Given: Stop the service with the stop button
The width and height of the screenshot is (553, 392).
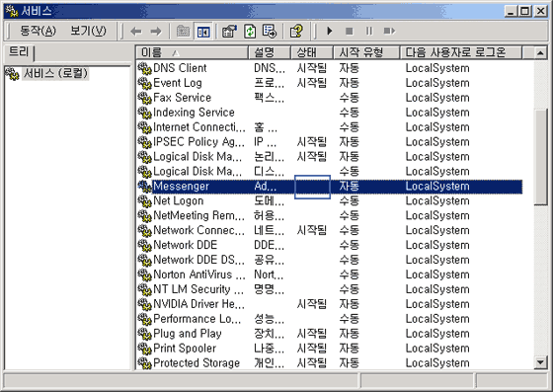Looking at the screenshot, I should pos(350,32).
